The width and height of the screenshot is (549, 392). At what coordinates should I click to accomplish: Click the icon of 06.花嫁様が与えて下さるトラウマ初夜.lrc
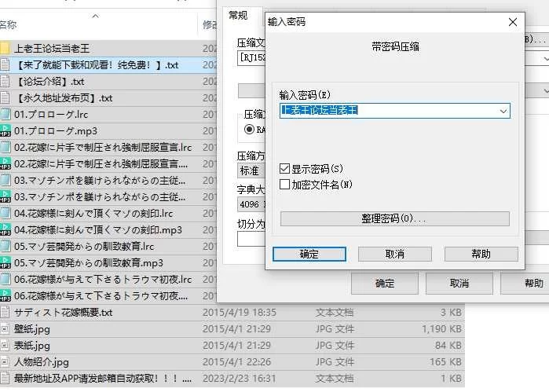pyautogui.click(x=5, y=279)
